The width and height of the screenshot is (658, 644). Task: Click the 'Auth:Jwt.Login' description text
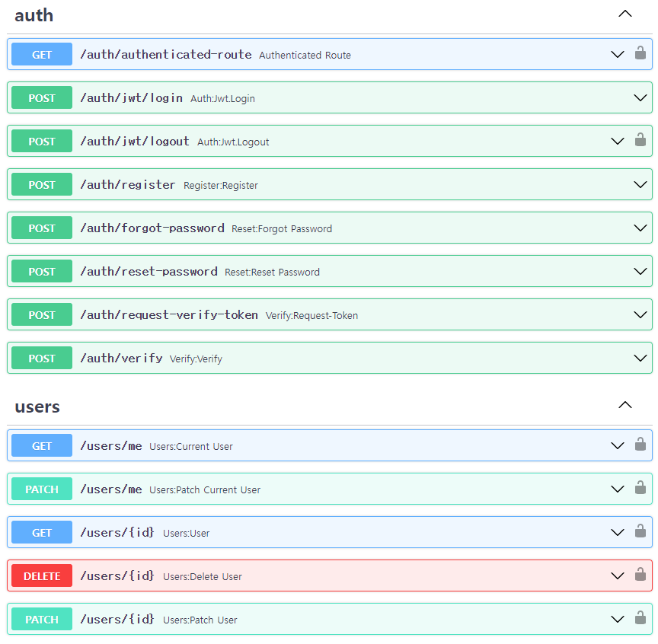222,99
